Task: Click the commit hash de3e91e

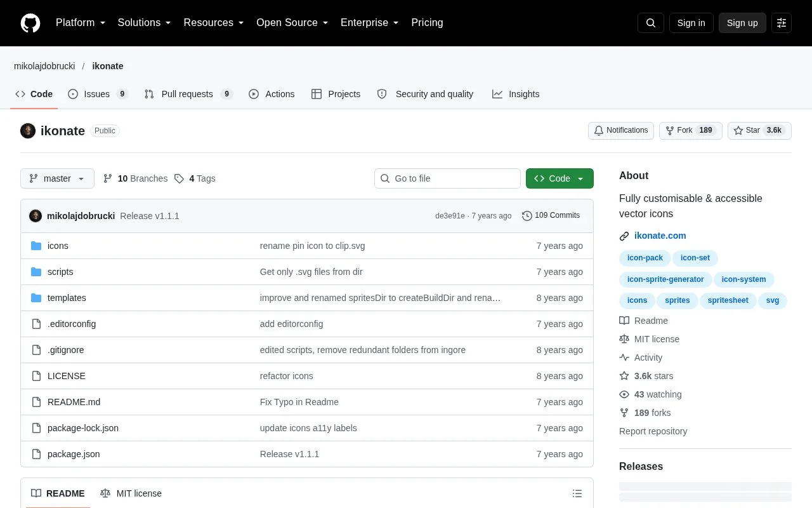Action: (450, 216)
